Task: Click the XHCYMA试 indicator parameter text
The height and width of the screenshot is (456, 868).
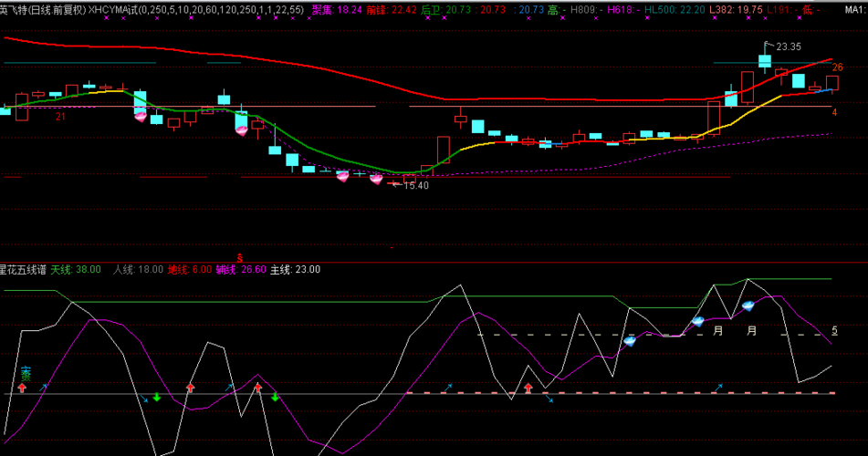Action: pyautogui.click(x=196, y=10)
